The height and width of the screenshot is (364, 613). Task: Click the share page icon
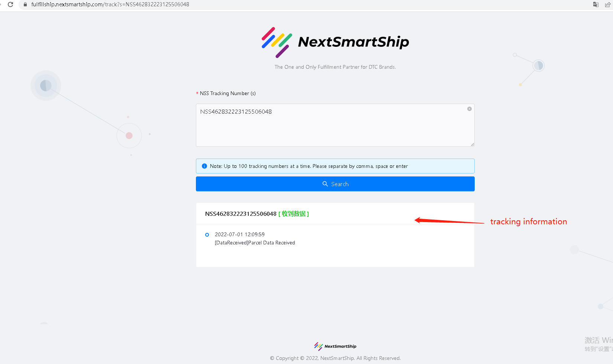click(608, 4)
